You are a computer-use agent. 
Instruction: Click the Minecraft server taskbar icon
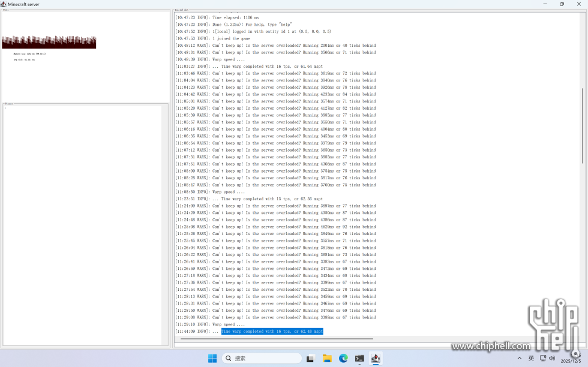tap(376, 359)
